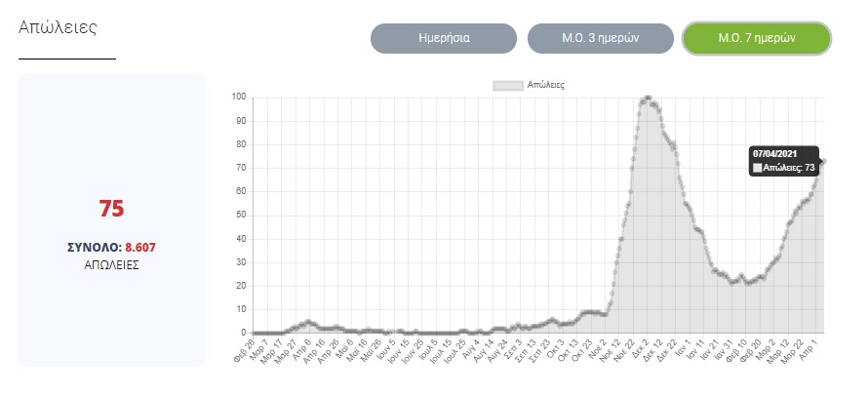868x396 pixels.
Task: Select the Μ.Ο. 7 ημερών button
Action: coord(756,39)
